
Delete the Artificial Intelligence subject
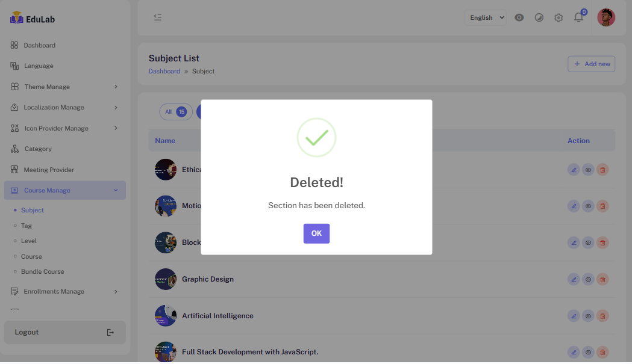click(x=602, y=316)
